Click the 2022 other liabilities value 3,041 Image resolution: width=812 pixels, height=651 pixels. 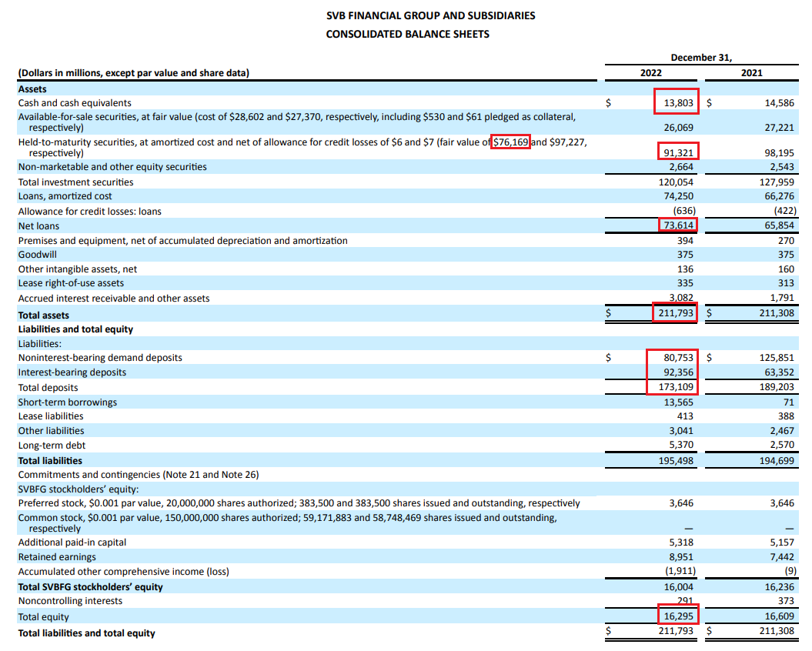(681, 431)
